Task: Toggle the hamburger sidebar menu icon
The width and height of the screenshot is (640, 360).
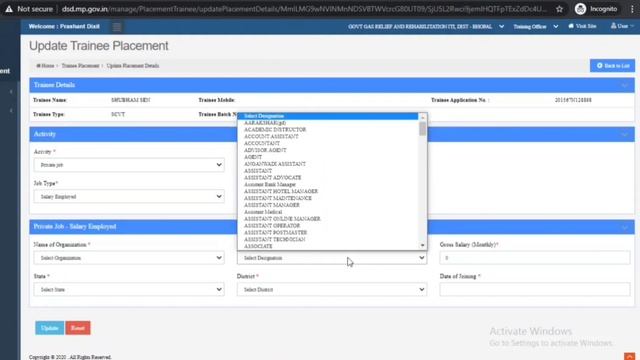Action: pos(117,27)
